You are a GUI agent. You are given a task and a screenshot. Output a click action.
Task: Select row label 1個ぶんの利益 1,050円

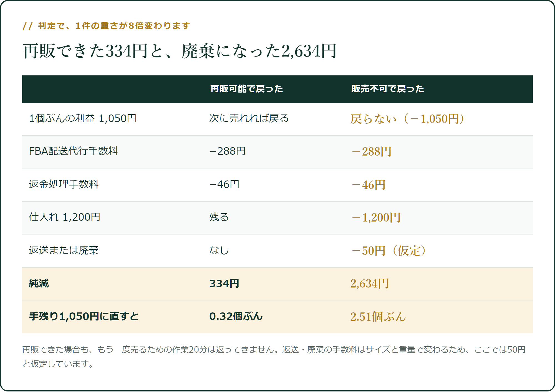83,118
